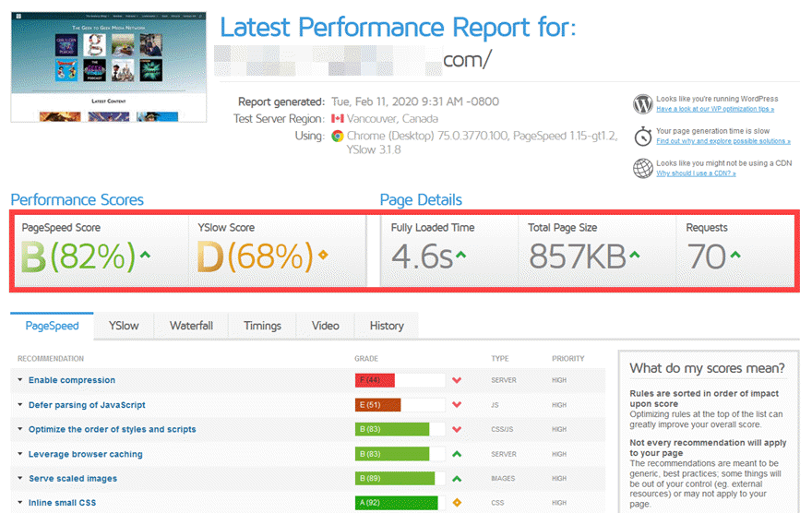This screenshot has width=812, height=513.
Task: Click the Enable compression F (44) grade bar
Action: coord(399,380)
